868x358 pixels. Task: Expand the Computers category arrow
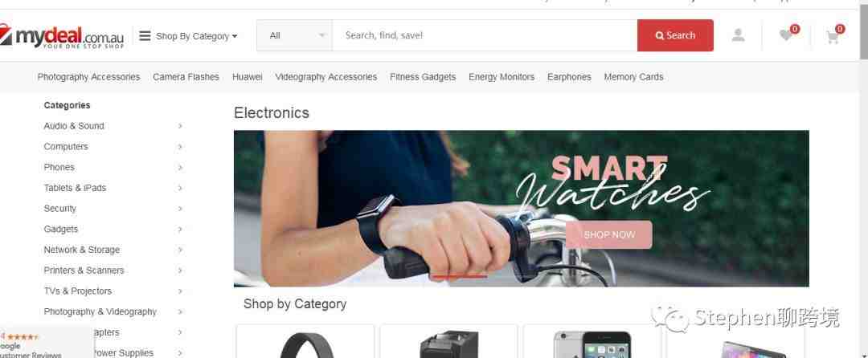pos(180,146)
